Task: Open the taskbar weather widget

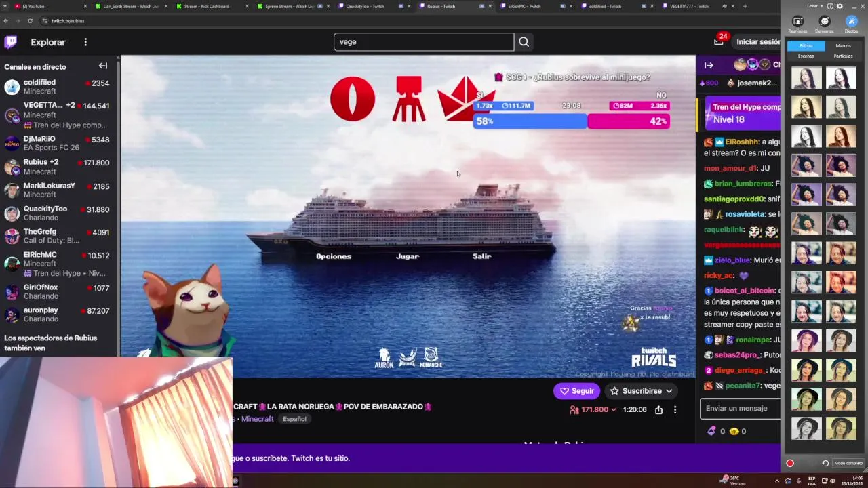Action: click(734, 481)
